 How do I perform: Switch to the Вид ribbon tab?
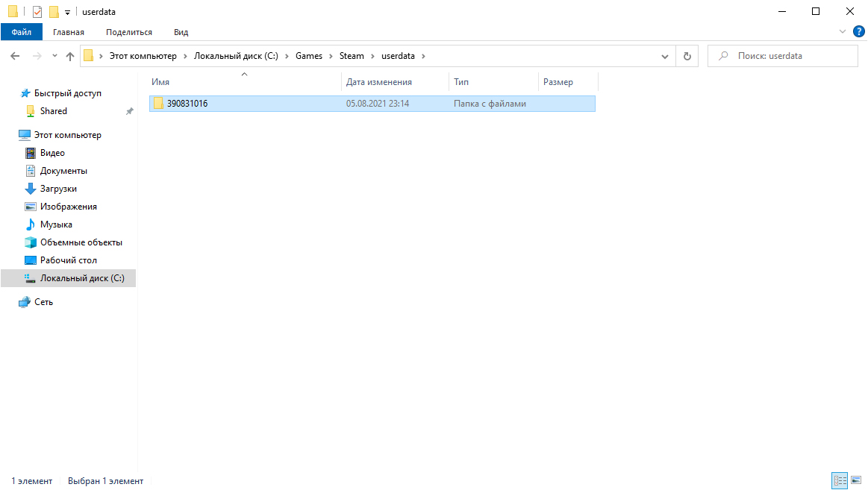click(x=181, y=32)
